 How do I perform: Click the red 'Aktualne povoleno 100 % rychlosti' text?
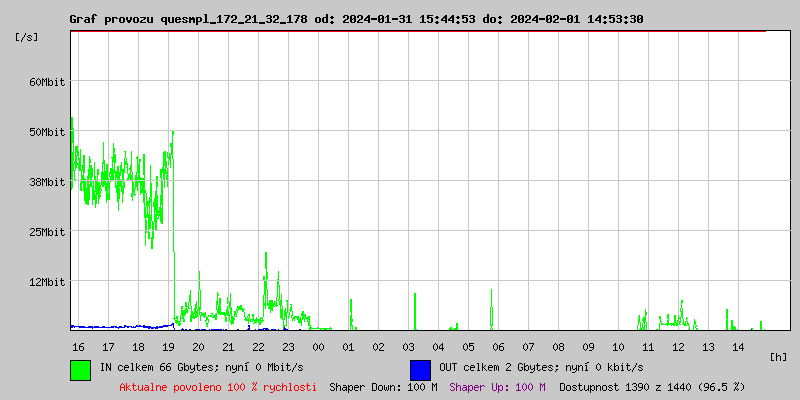tap(218, 386)
